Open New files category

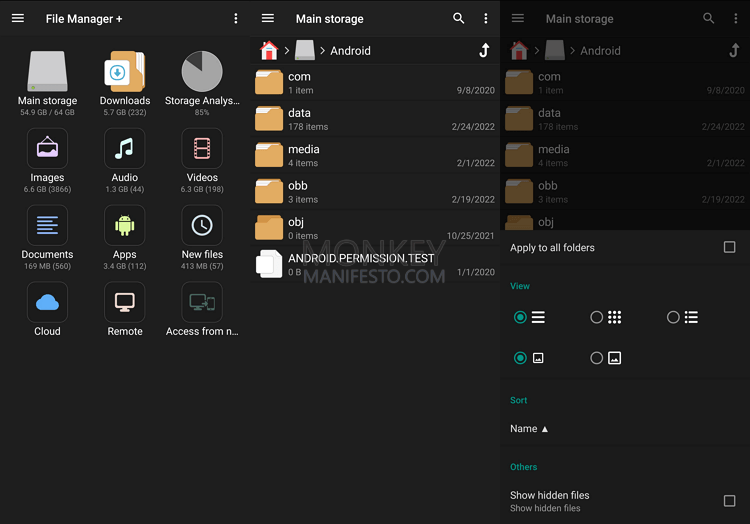click(202, 225)
